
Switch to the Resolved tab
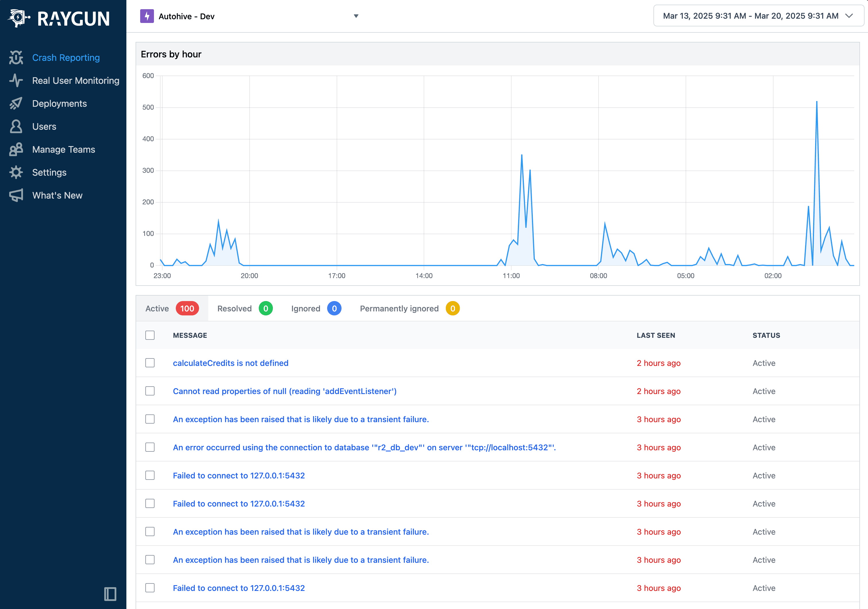coord(245,309)
